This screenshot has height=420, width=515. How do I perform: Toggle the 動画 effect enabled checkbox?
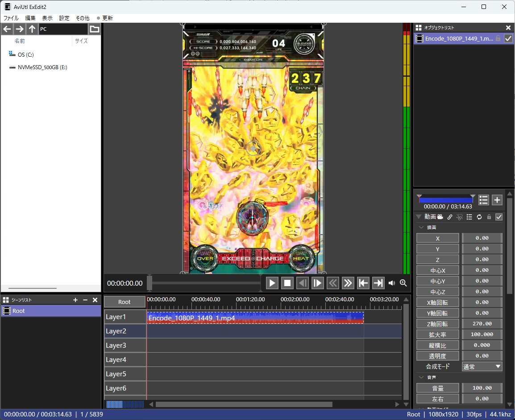[x=499, y=217]
